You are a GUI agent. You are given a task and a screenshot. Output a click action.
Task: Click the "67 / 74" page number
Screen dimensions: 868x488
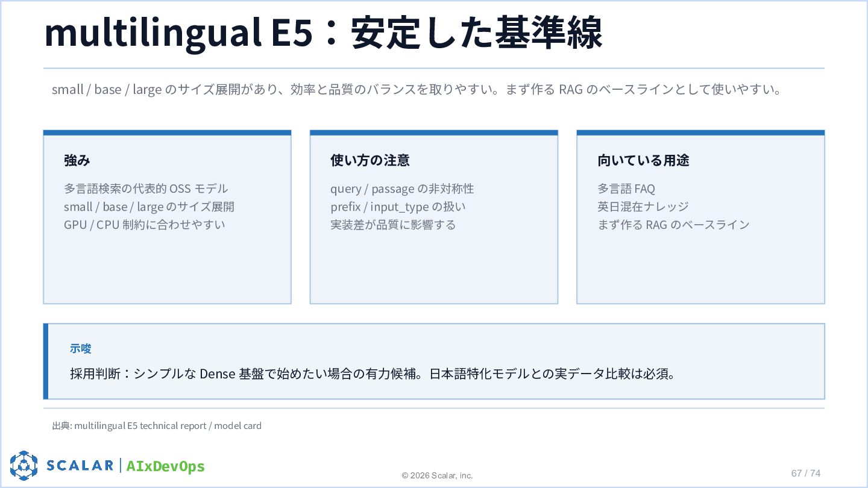[806, 473]
